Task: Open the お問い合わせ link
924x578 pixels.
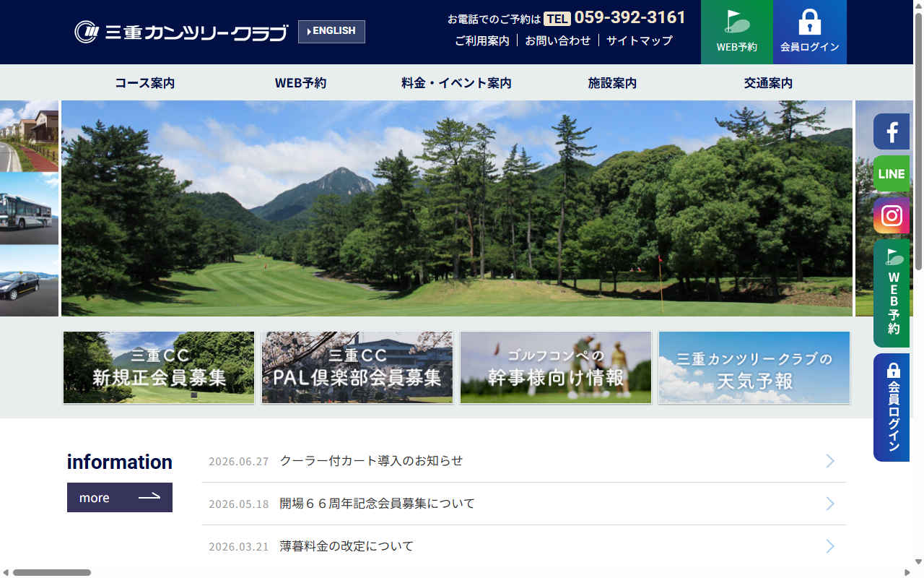Action: 557,40
